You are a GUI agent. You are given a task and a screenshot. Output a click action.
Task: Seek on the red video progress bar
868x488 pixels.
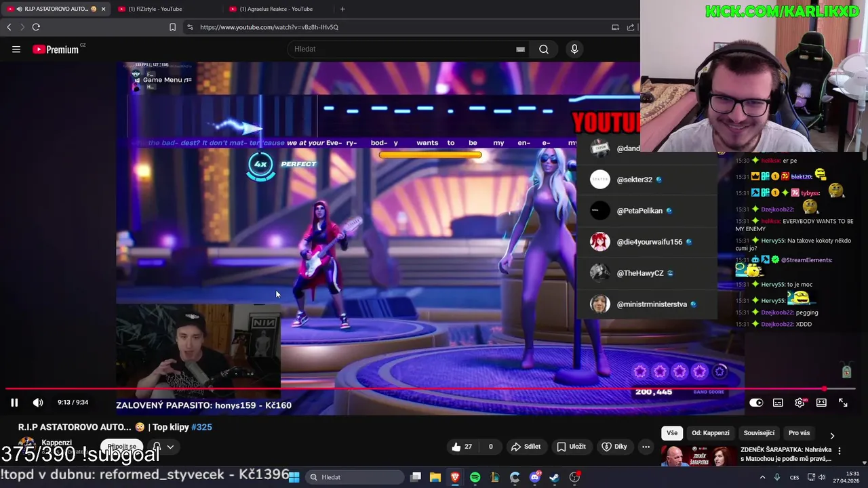430,389
